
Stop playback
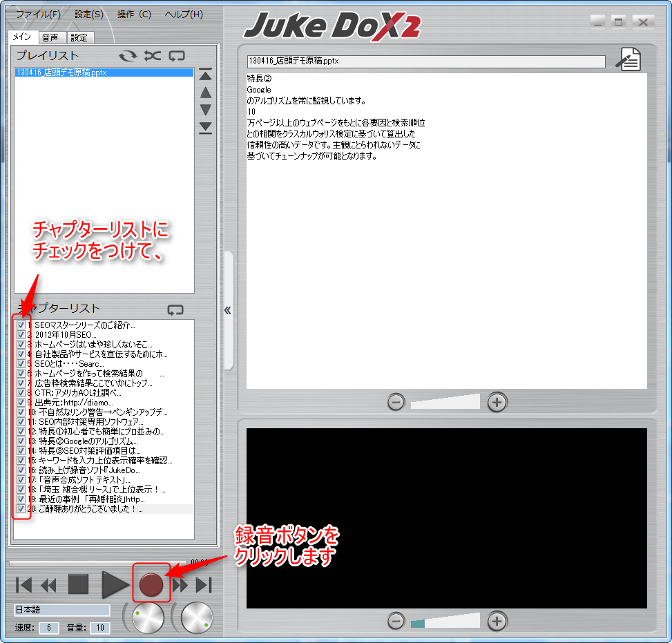(78, 584)
